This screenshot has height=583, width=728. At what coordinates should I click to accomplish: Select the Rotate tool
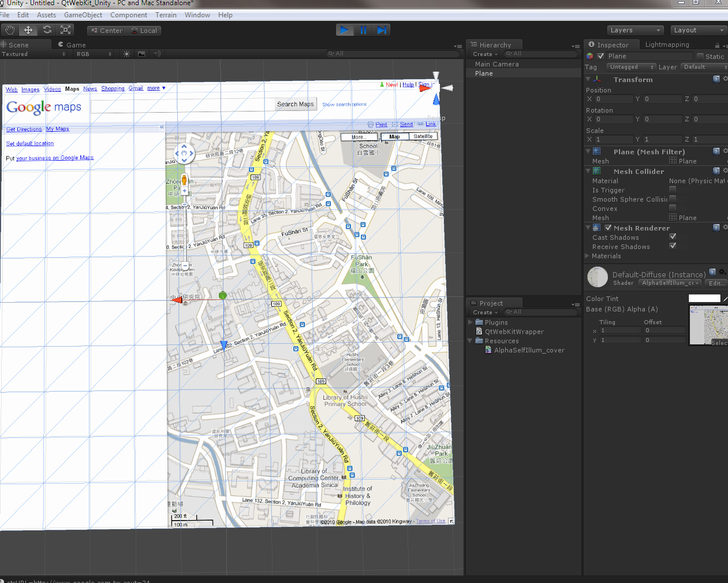pos(47,30)
